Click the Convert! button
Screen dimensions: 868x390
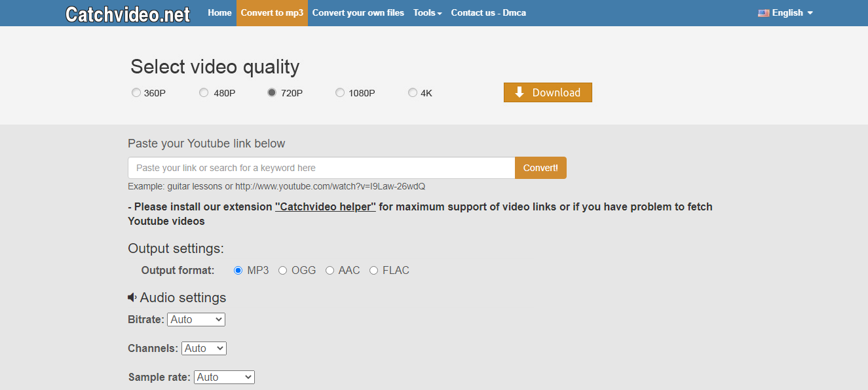[540, 168]
